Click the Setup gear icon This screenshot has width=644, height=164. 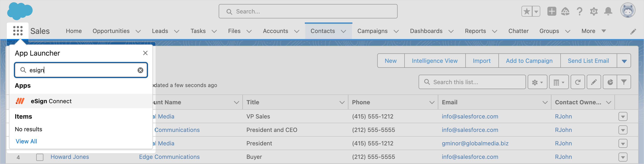coord(594,11)
